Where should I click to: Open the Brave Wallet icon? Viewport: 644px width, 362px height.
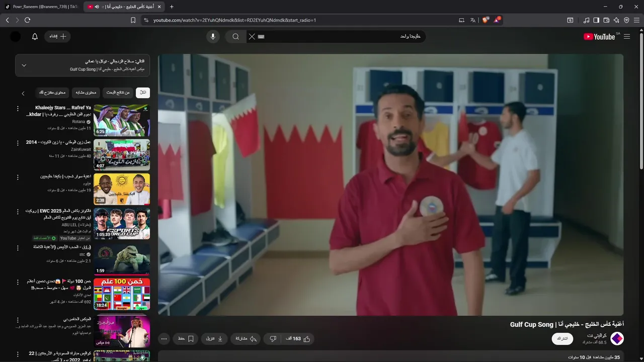pyautogui.click(x=606, y=20)
